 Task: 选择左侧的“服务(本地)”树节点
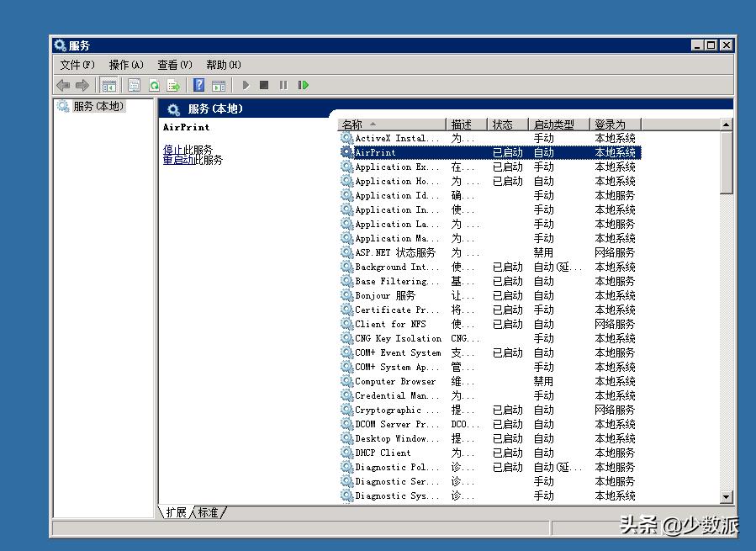(98, 107)
